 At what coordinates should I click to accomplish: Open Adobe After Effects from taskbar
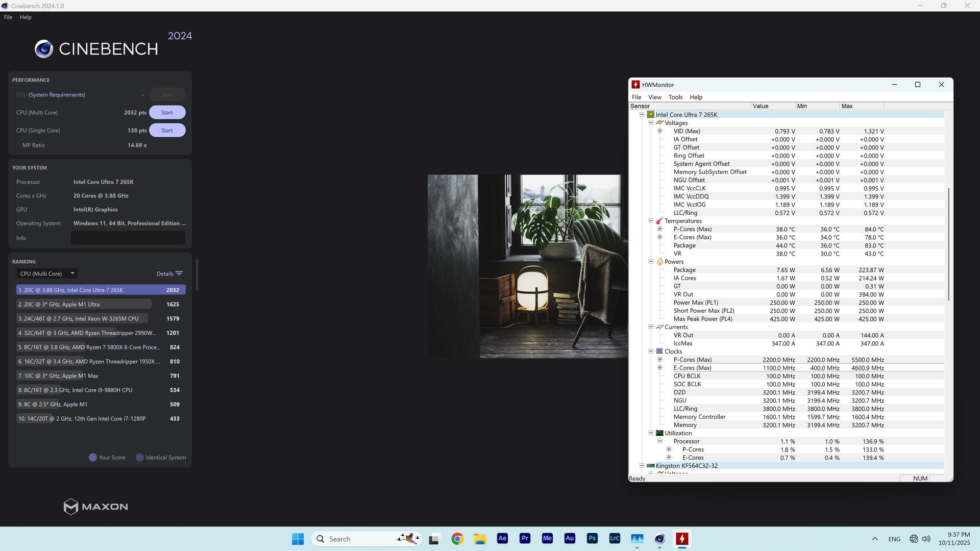click(x=502, y=538)
